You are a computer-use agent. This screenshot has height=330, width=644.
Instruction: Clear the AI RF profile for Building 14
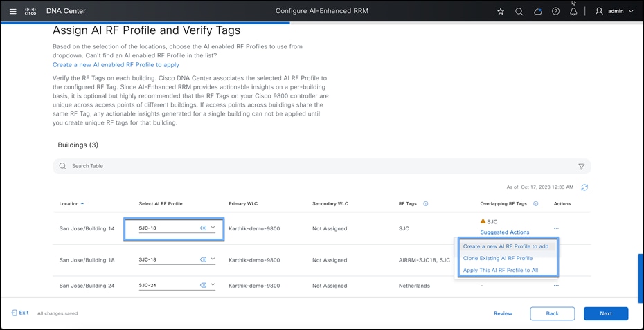click(x=203, y=228)
